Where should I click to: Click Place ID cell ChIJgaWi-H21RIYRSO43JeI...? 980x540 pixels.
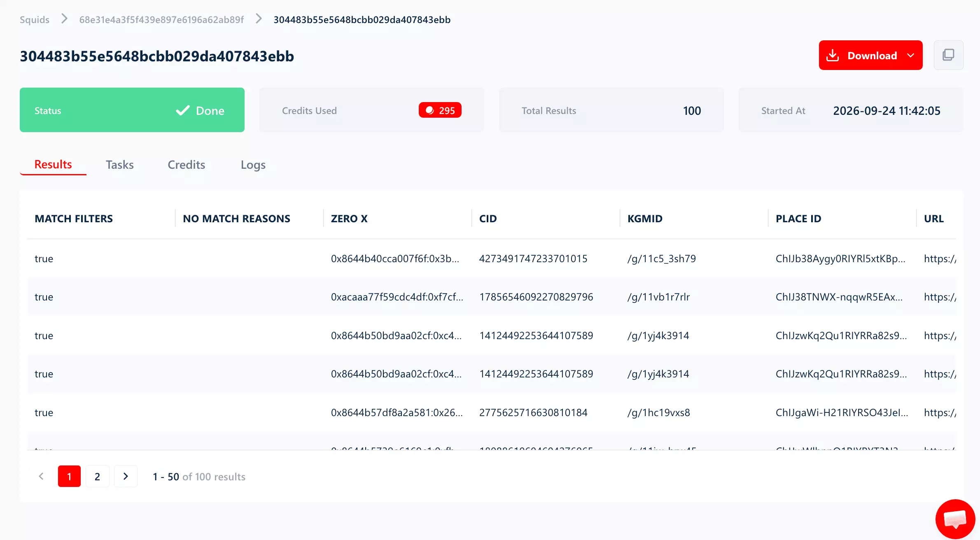[842, 412]
